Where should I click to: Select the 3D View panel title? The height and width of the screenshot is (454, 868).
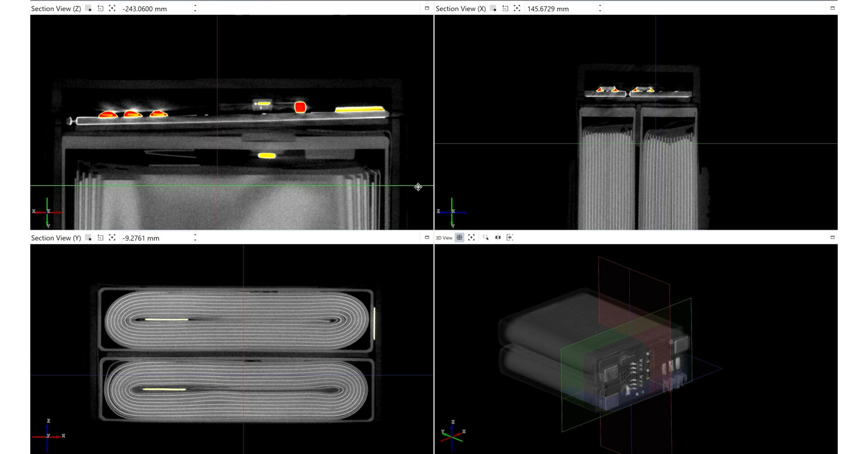(x=443, y=237)
